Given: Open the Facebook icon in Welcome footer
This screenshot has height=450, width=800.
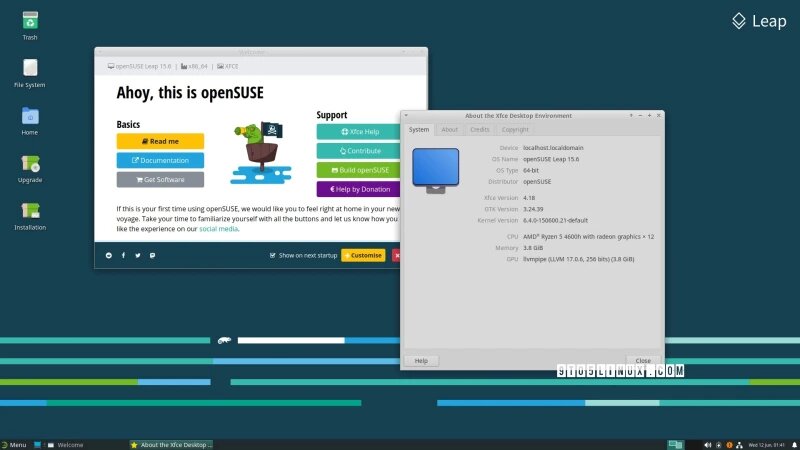Looking at the screenshot, I should [123, 255].
